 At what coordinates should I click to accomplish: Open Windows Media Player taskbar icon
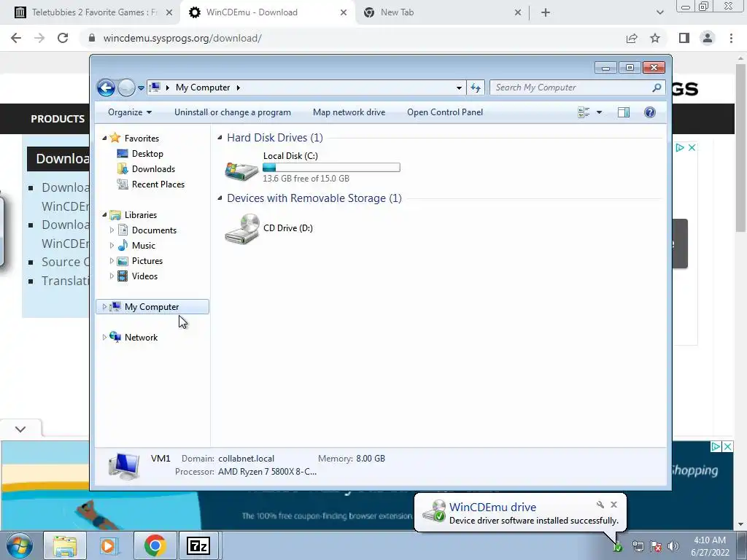tap(109, 545)
